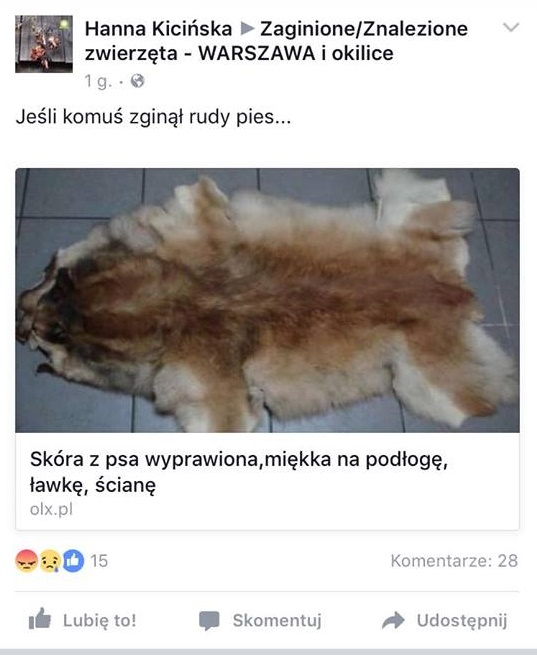This screenshot has height=655, width=537.
Task: Open Zaginione/Znalezione zwierzęta group link
Action: pos(276,41)
